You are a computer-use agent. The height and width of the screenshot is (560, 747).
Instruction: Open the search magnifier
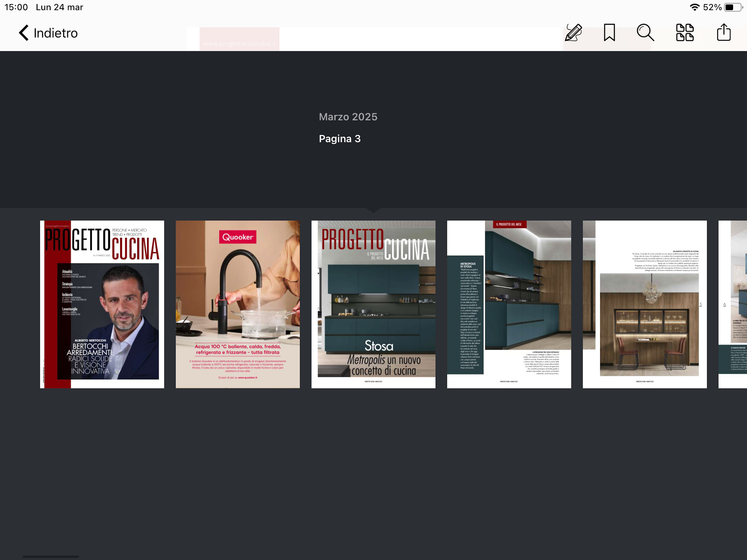[x=645, y=33]
